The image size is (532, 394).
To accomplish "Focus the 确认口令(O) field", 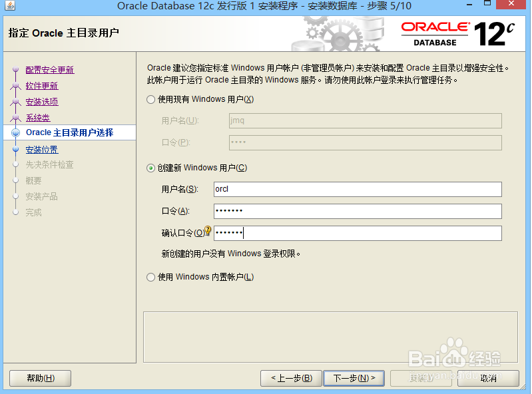I will 358,234.
